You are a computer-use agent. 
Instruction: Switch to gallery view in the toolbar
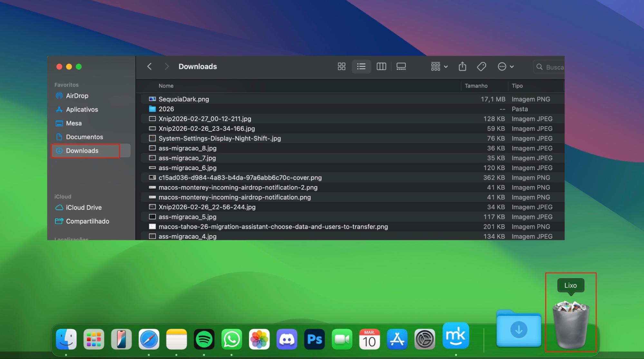point(401,67)
